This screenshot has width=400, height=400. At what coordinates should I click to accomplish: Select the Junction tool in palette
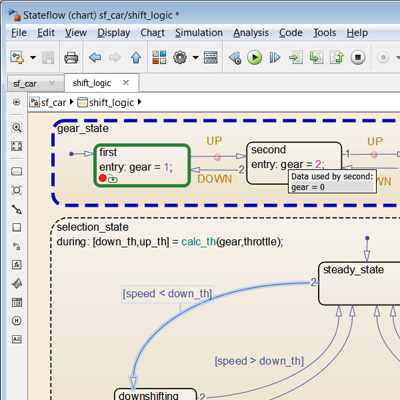[17, 190]
